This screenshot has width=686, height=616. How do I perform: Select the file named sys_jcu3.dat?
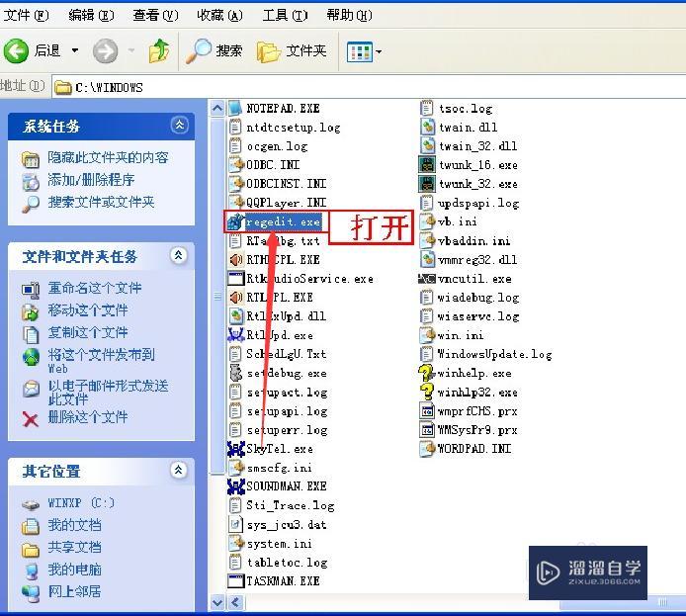287,525
